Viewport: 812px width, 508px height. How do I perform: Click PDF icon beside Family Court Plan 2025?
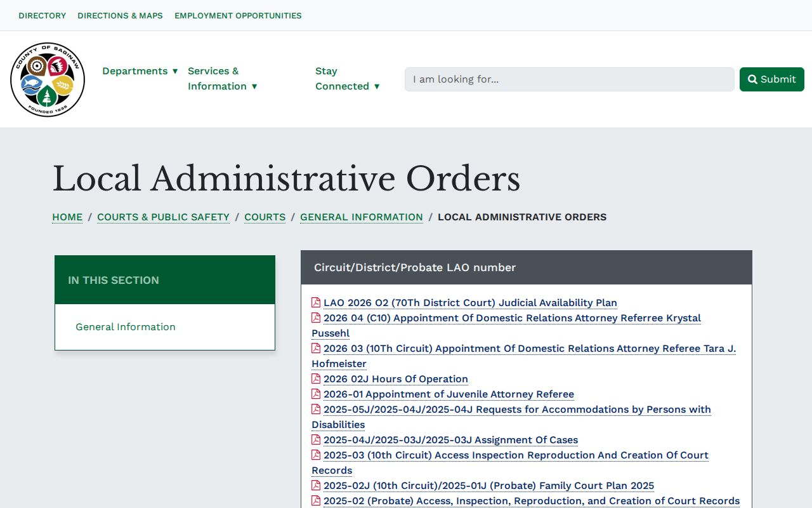click(x=316, y=485)
